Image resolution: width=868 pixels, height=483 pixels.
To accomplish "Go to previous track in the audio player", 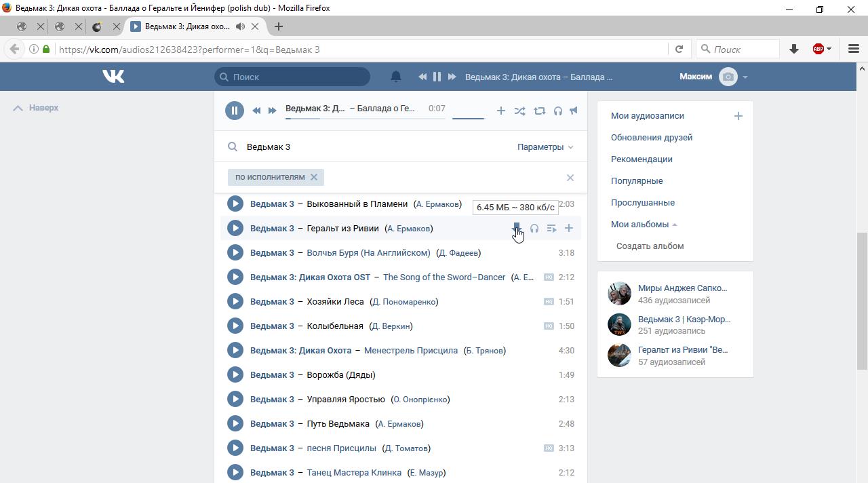I will pyautogui.click(x=256, y=111).
